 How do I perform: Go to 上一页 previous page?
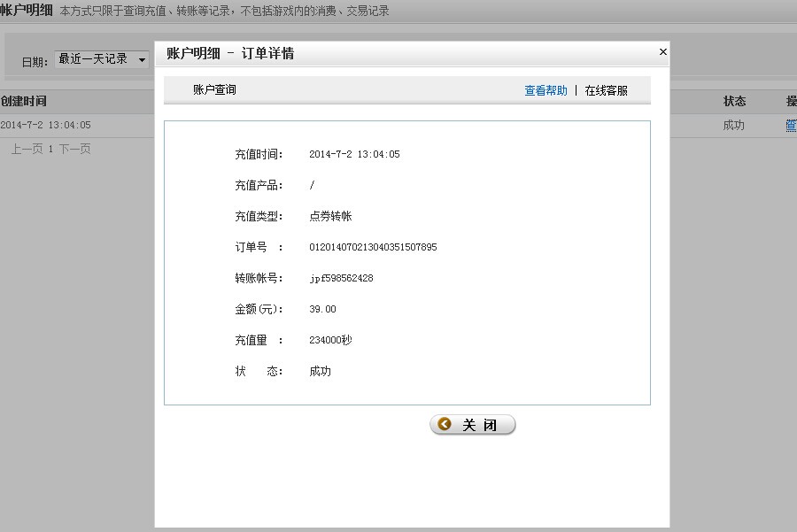27,150
